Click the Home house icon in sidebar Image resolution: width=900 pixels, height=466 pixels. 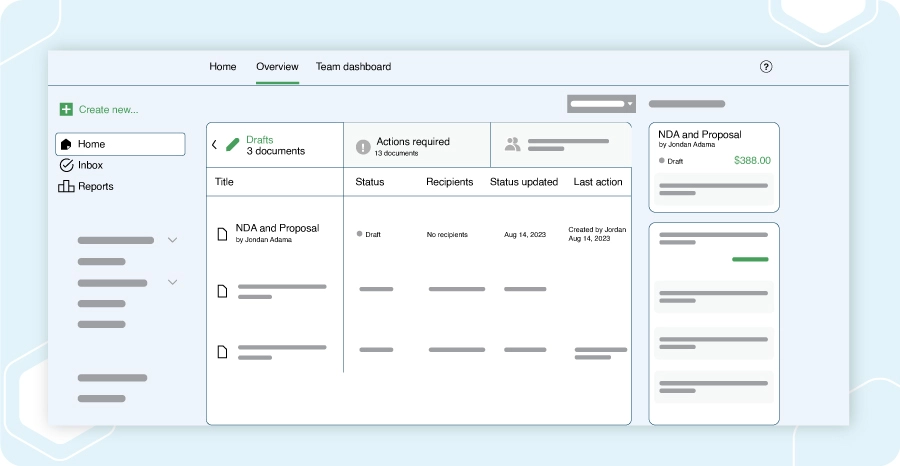point(66,144)
